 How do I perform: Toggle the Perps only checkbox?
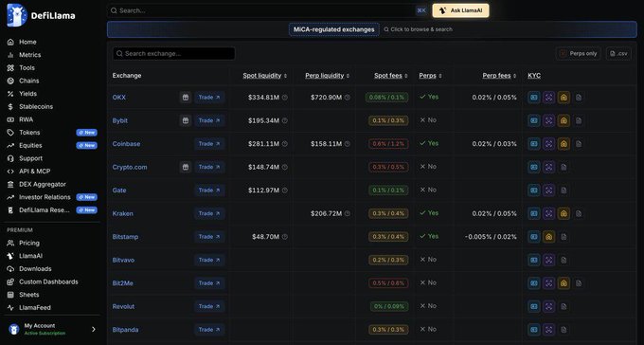click(x=563, y=53)
